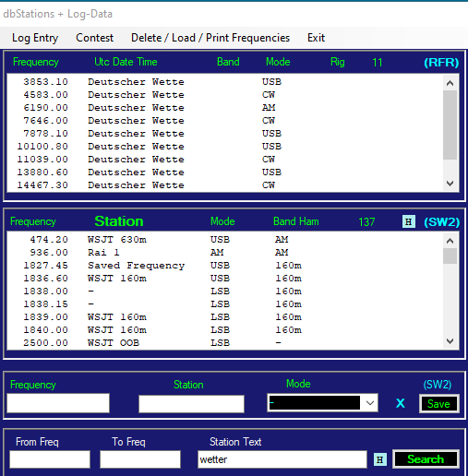Click the blue X clear icon beside Save
The height and width of the screenshot is (476, 468).
(401, 403)
